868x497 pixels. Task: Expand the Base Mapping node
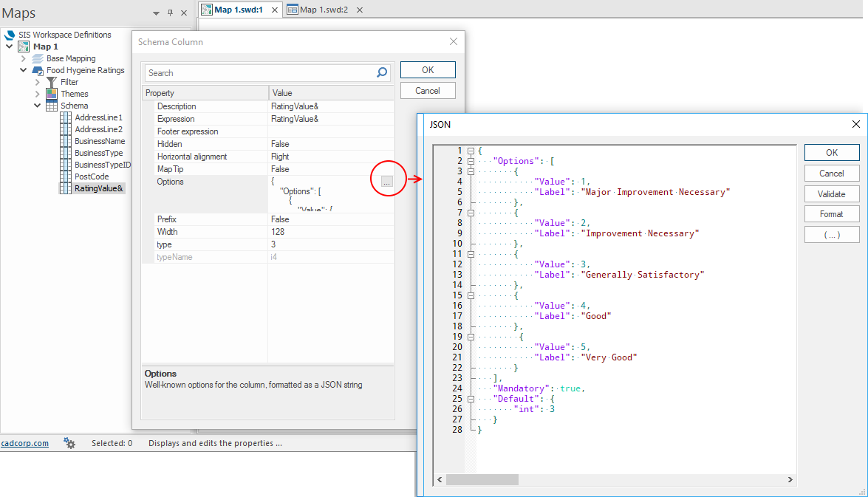click(x=23, y=58)
